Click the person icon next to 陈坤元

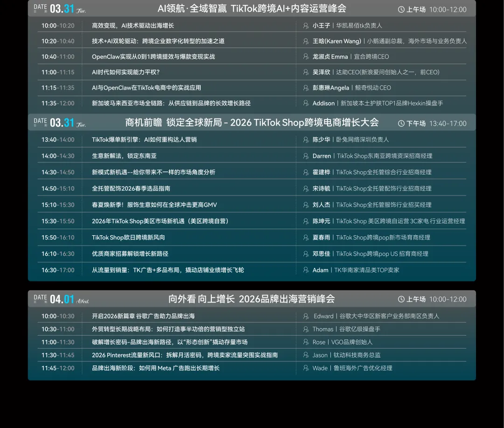click(x=306, y=221)
